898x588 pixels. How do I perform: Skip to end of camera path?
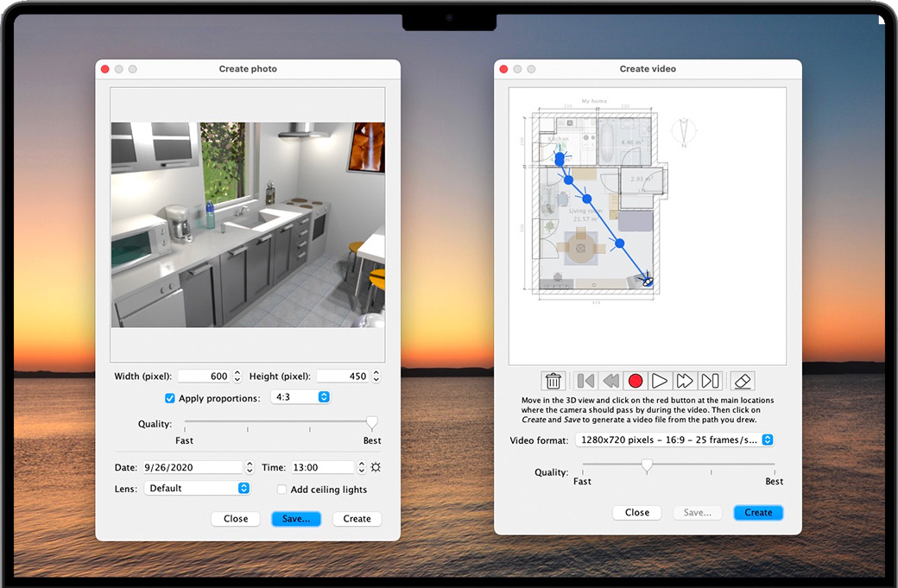(x=710, y=381)
